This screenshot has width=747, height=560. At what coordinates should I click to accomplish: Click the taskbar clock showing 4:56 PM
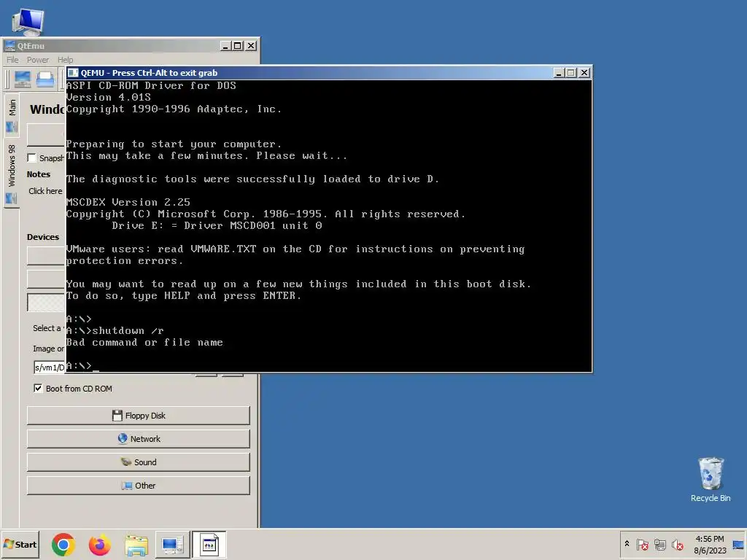[x=710, y=544]
